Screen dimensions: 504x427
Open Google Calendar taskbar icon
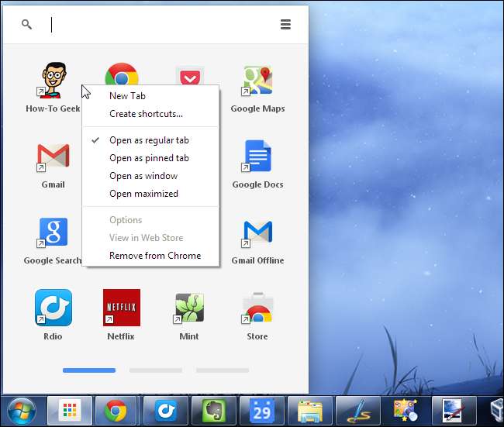click(x=261, y=412)
